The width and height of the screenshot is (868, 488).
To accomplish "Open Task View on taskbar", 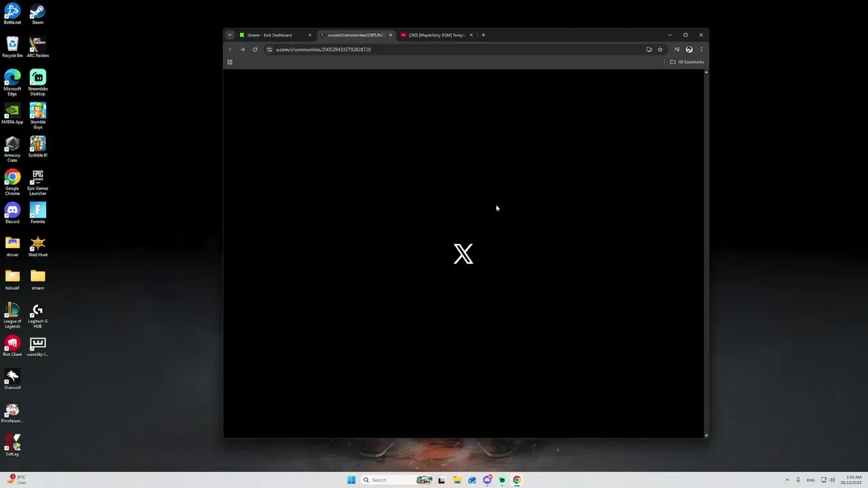I will 441,480.
